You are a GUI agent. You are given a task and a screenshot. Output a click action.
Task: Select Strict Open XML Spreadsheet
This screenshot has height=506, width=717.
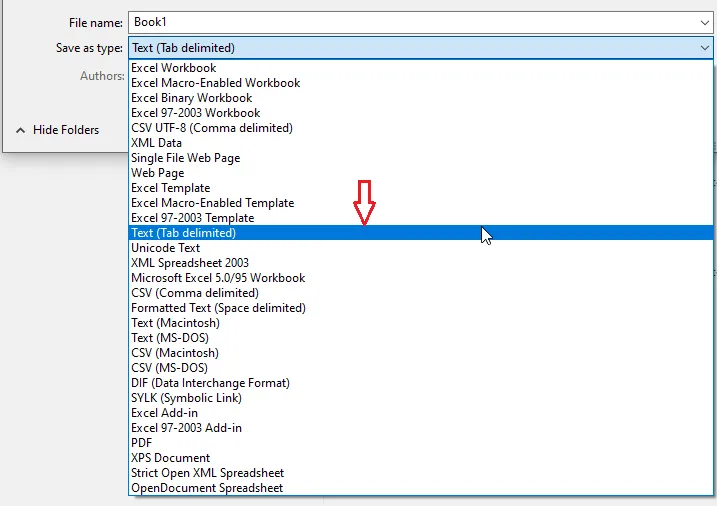click(421, 473)
